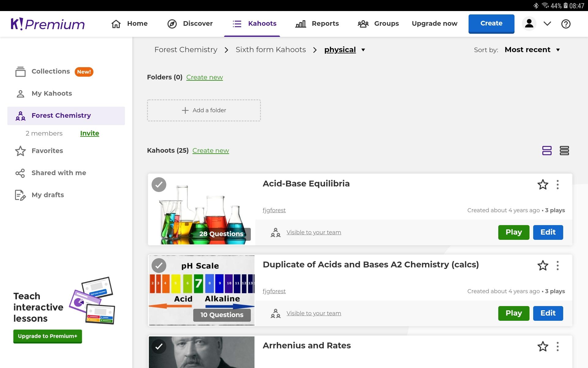The height and width of the screenshot is (368, 588).
Task: Open Duplicate of Acids and Bases title
Action: click(371, 265)
